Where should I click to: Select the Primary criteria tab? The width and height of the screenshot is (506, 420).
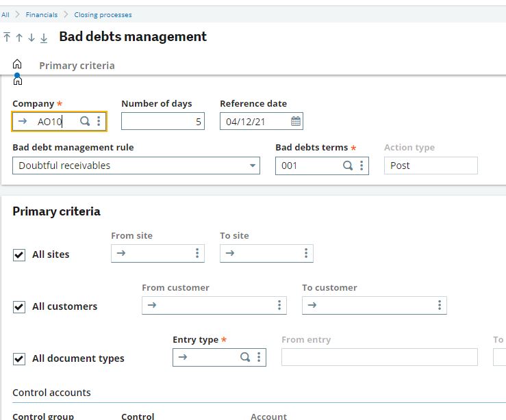[77, 66]
